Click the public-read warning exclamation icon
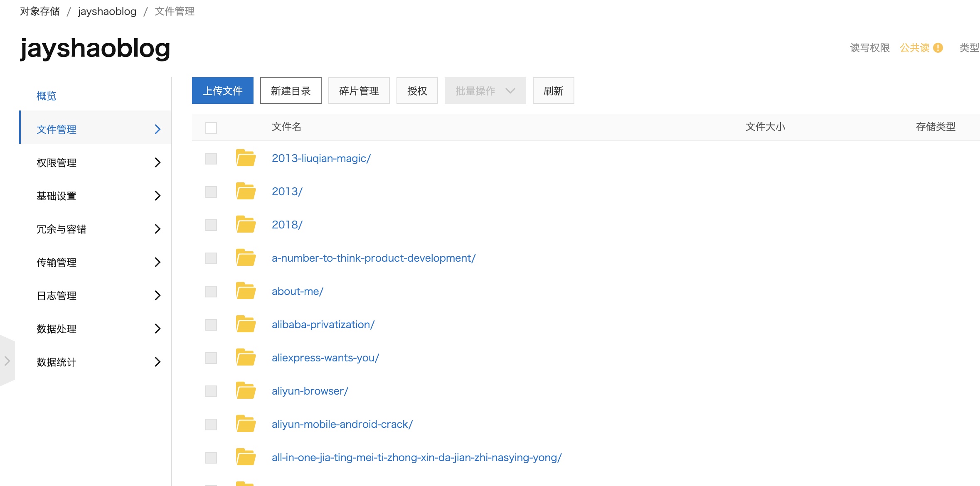The height and width of the screenshot is (486, 980). click(938, 48)
